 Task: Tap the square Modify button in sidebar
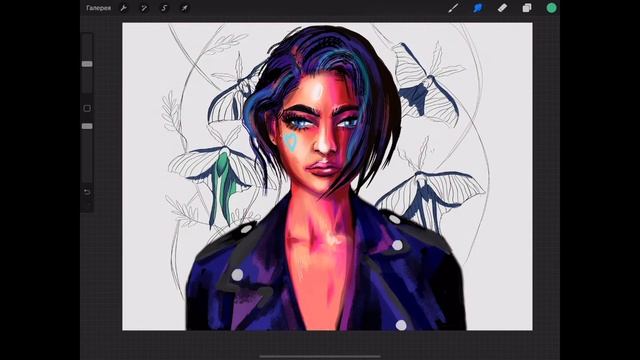(87, 108)
